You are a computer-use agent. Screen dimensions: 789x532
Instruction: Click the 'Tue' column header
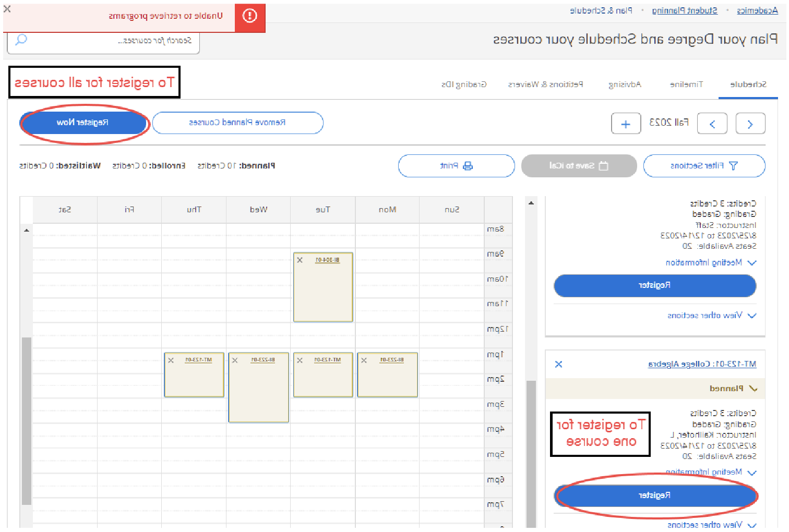click(x=323, y=210)
